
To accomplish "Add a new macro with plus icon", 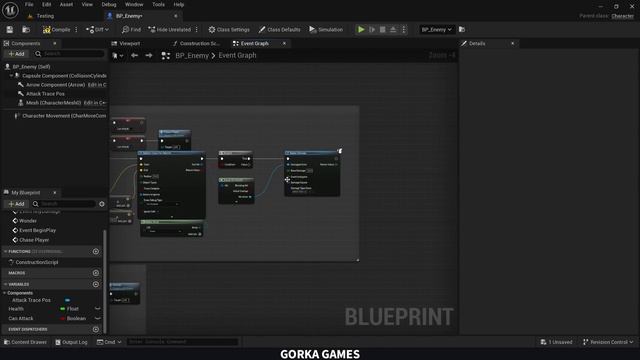I will pyautogui.click(x=96, y=273).
